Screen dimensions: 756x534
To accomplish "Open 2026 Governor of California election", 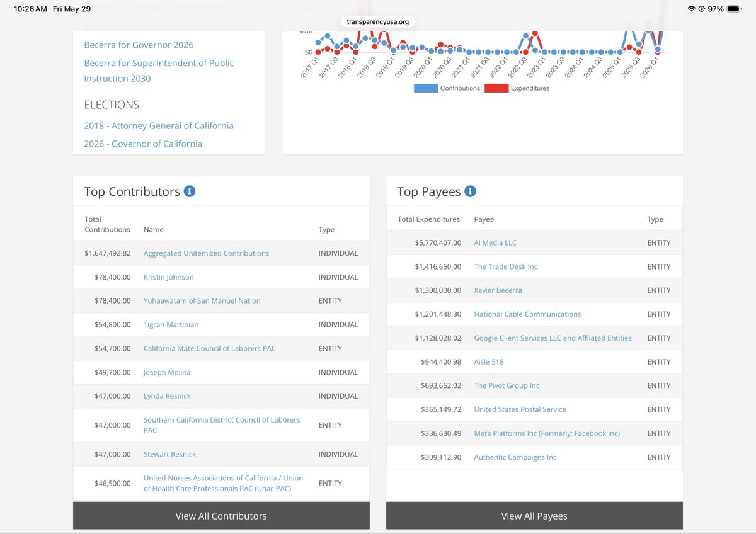I will [x=143, y=144].
